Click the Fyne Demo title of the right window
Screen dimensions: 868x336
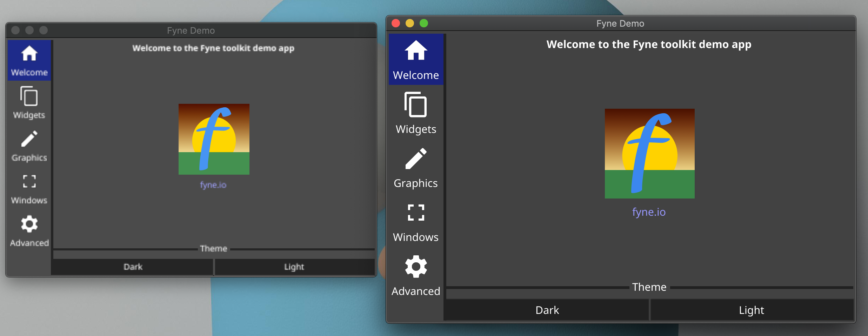(x=620, y=23)
